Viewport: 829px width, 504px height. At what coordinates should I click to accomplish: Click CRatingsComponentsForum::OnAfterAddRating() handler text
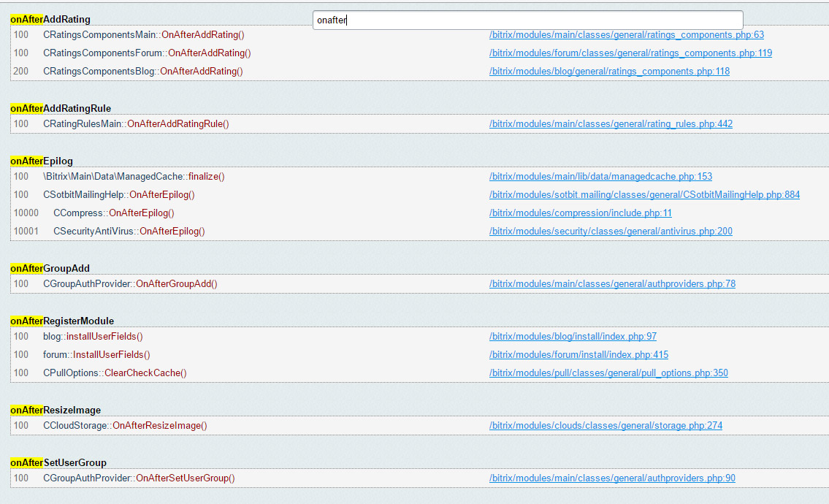[x=147, y=53]
